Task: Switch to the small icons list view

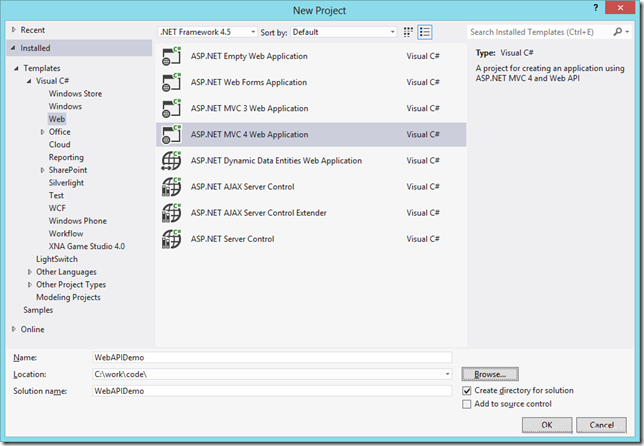Action: tap(425, 32)
